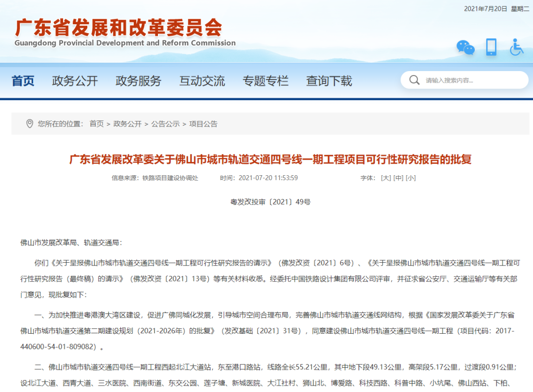The height and width of the screenshot is (392, 533).
Task: Click 项目公告 breadcrumb link
Action: click(203, 124)
